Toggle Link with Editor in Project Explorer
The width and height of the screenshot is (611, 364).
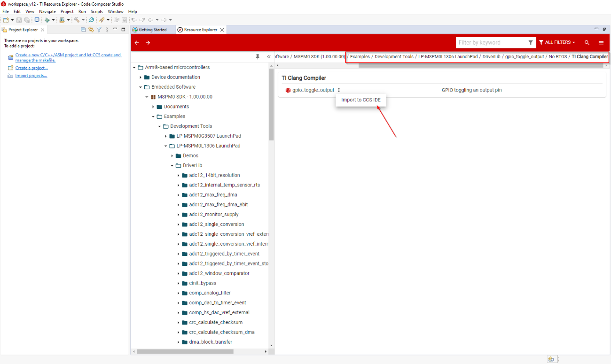click(x=91, y=30)
